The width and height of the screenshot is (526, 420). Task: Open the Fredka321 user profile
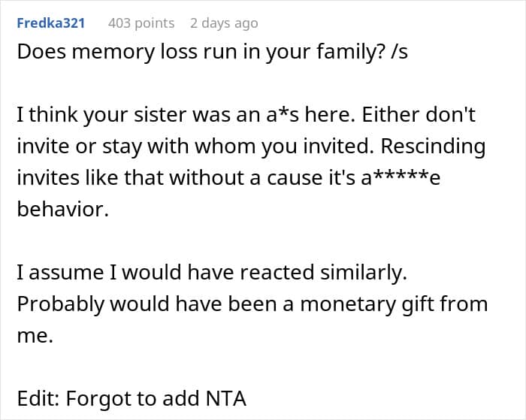[x=51, y=23]
